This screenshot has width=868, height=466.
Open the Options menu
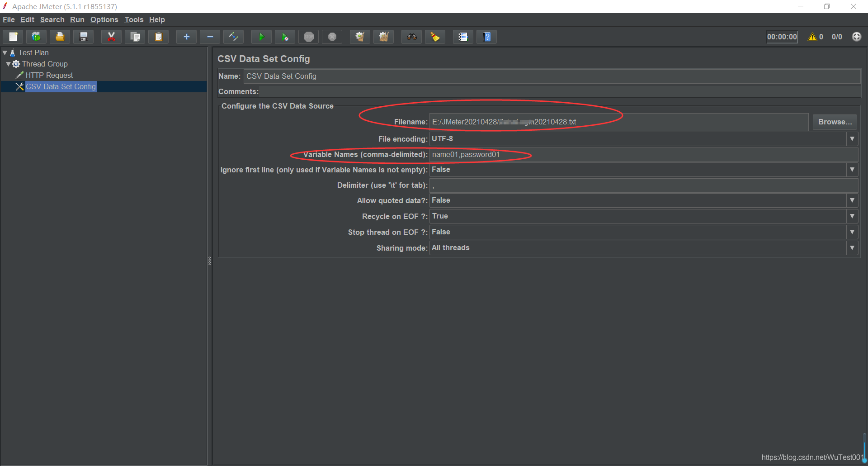104,19
